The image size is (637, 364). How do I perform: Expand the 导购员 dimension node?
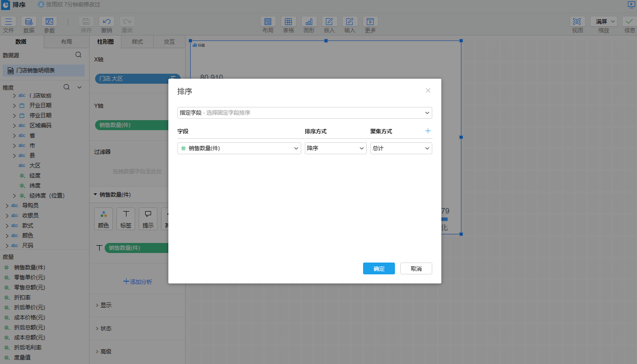[7, 206]
